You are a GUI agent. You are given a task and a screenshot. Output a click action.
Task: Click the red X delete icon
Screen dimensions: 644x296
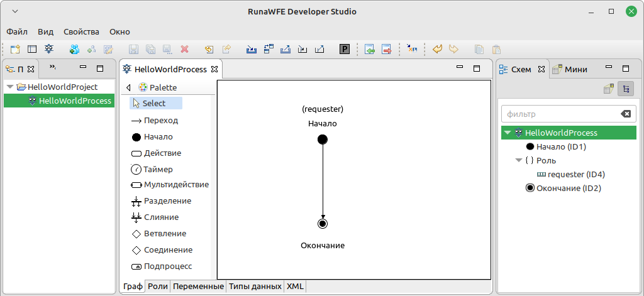point(185,49)
